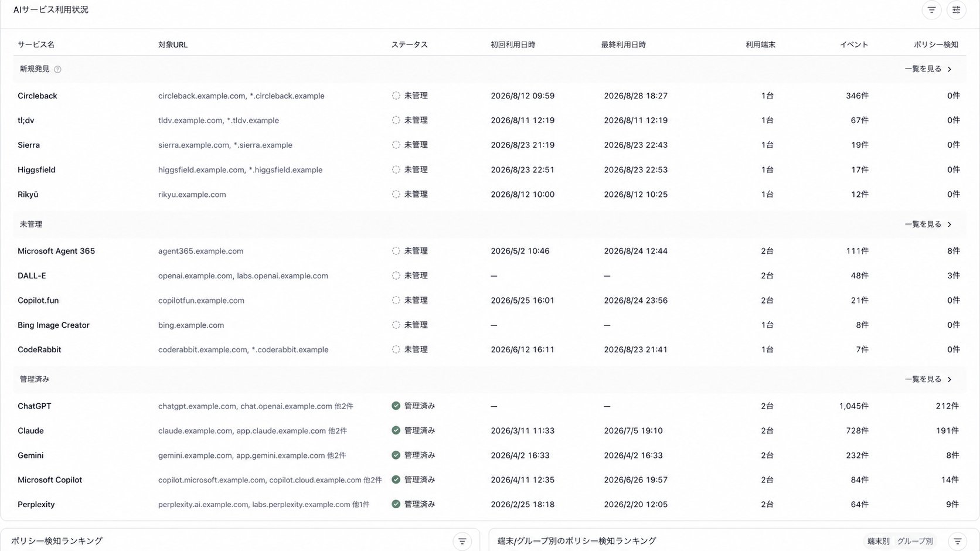Image resolution: width=980 pixels, height=551 pixels.
Task: Click 未管理 status icon in DALL-E row
Action: tap(396, 275)
